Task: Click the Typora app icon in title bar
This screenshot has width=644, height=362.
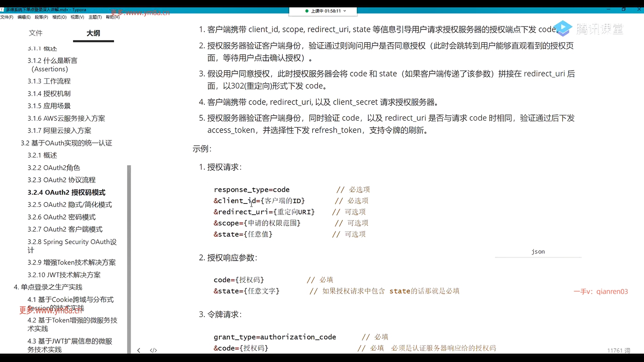Action: (2, 10)
